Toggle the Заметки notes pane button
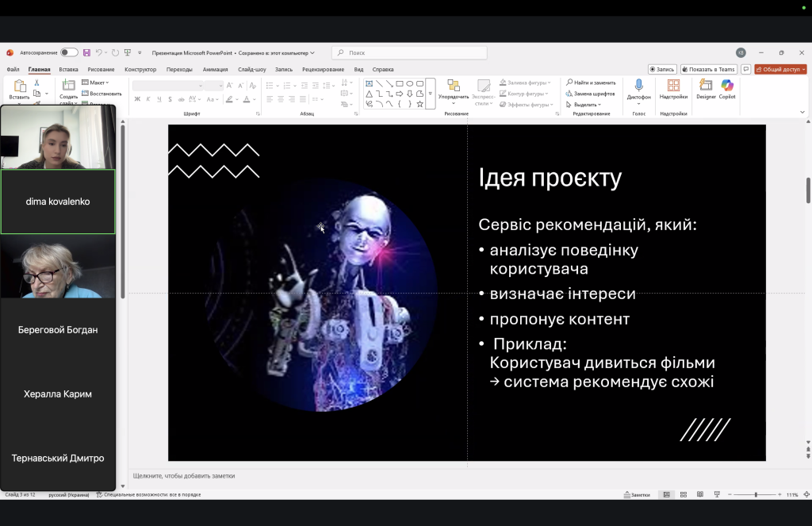The width and height of the screenshot is (812, 526). point(637,495)
